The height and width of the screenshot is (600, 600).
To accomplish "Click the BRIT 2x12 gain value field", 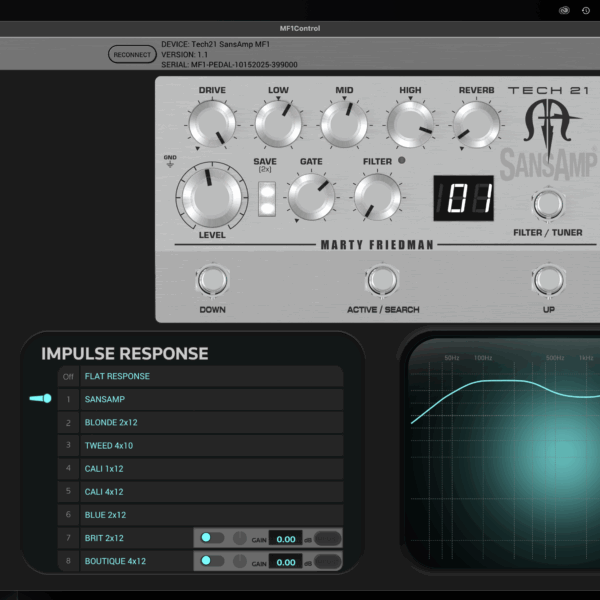I will click(x=285, y=538).
